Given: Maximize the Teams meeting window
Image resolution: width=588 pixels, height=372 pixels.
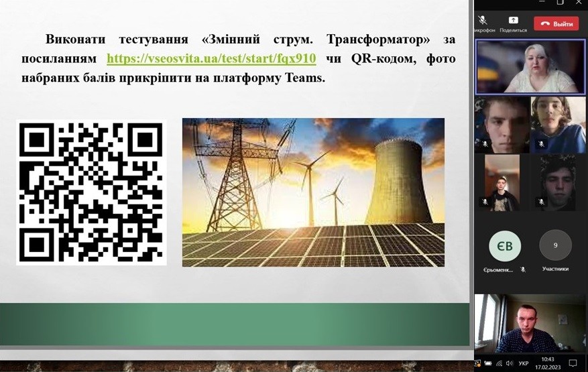Looking at the screenshot, I should (x=560, y=3).
